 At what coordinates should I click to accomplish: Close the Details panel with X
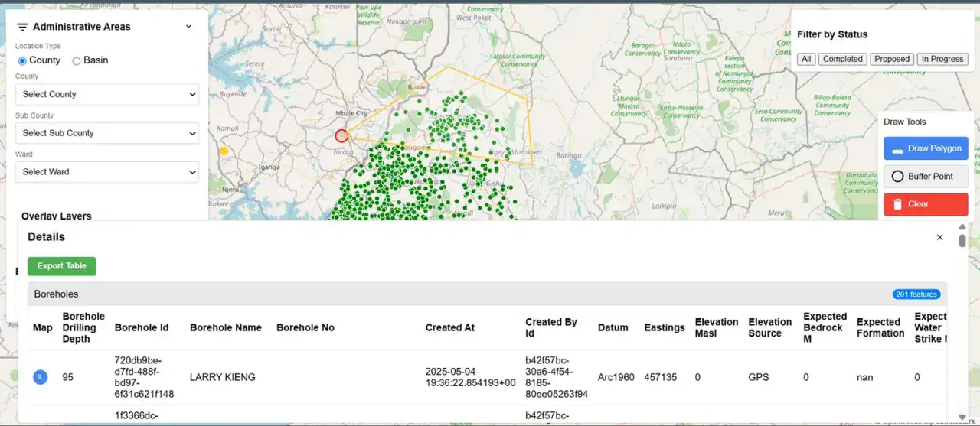[939, 238]
